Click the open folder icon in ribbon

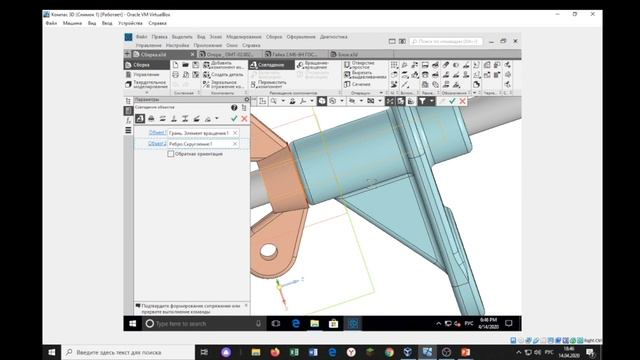pos(185,65)
